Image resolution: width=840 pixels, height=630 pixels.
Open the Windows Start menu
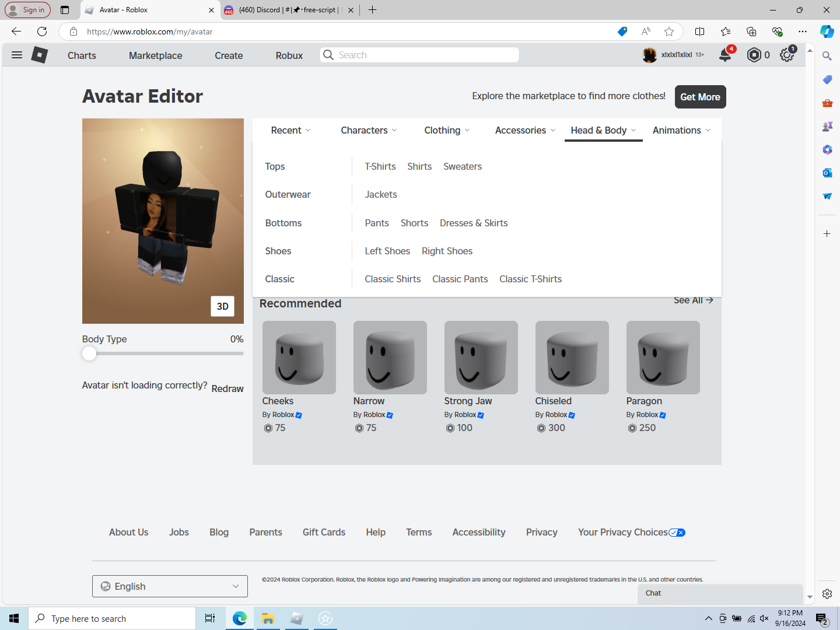pyautogui.click(x=14, y=618)
